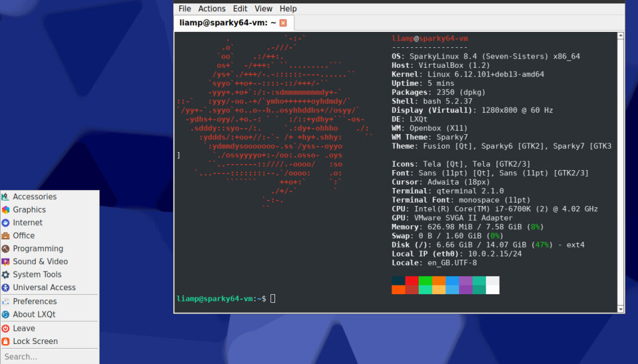The width and height of the screenshot is (638, 364).
Task: Open the File menu in QTerminal
Action: pos(184,9)
